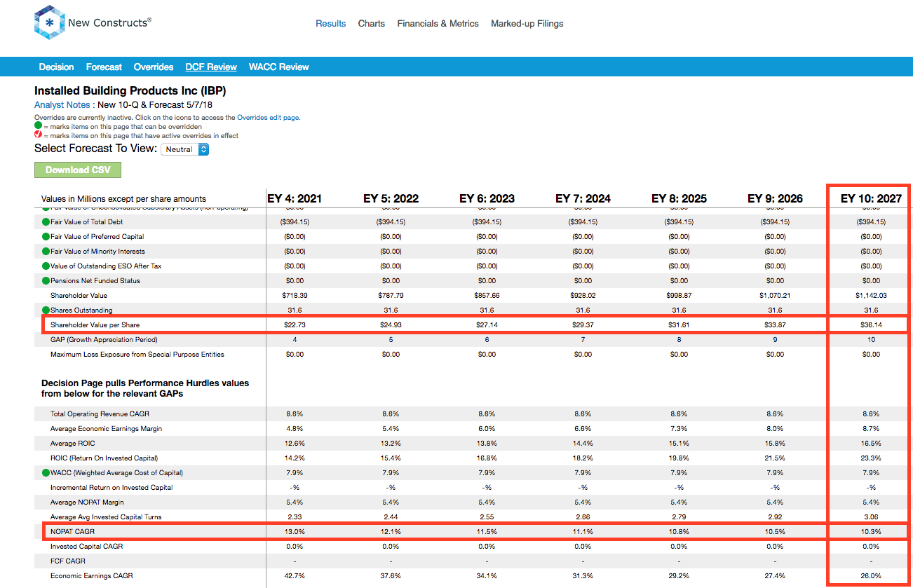Image resolution: width=913 pixels, height=588 pixels.
Task: Click the Incremental Return on Invested Capital label
Action: (111, 487)
